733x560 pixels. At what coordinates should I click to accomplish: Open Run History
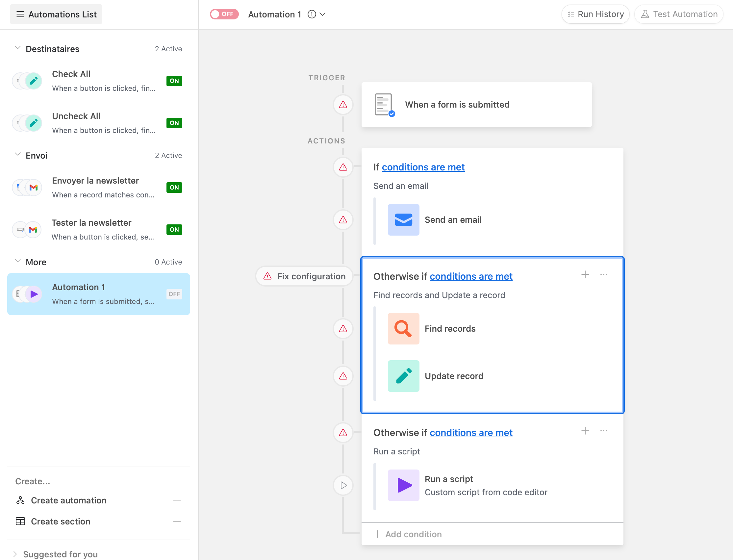[x=595, y=14]
